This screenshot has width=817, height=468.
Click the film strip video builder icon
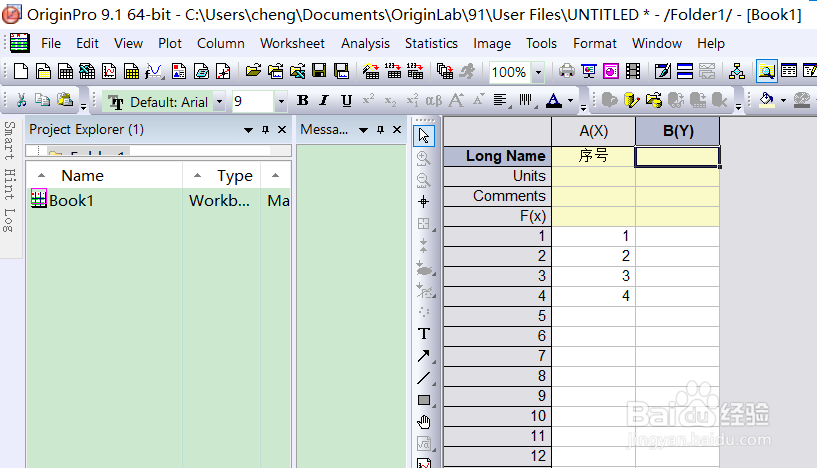pyautogui.click(x=633, y=71)
